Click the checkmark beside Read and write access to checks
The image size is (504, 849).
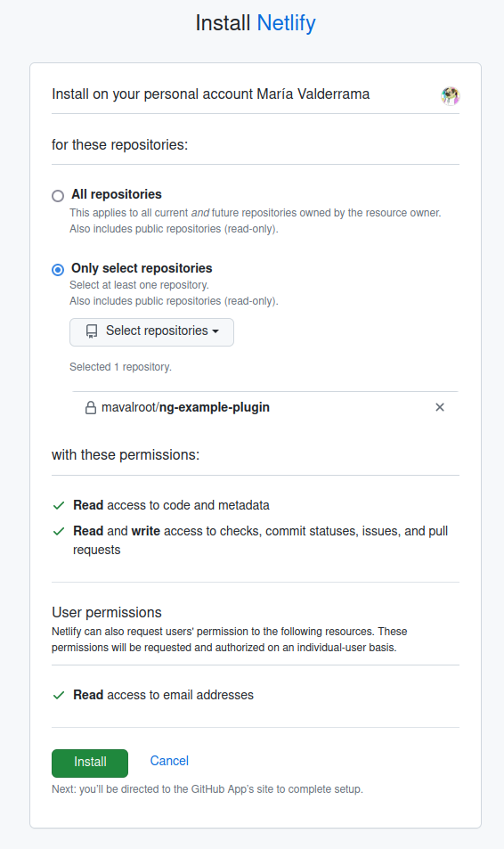[59, 531]
